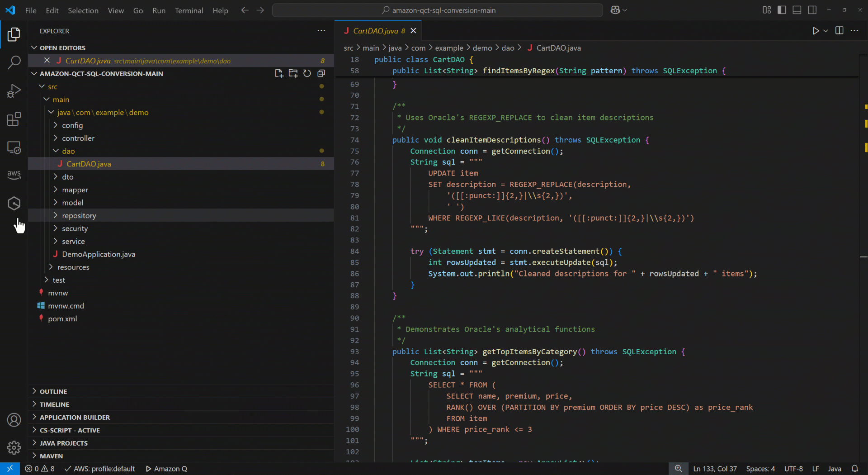Toggle the primary side bar visibility
The height and width of the screenshot is (475, 868).
click(782, 10)
